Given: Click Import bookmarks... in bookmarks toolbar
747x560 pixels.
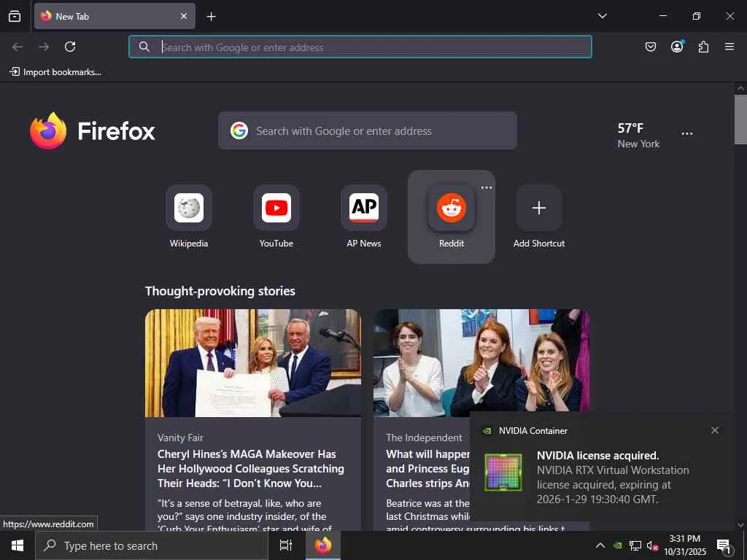Looking at the screenshot, I should [x=55, y=72].
